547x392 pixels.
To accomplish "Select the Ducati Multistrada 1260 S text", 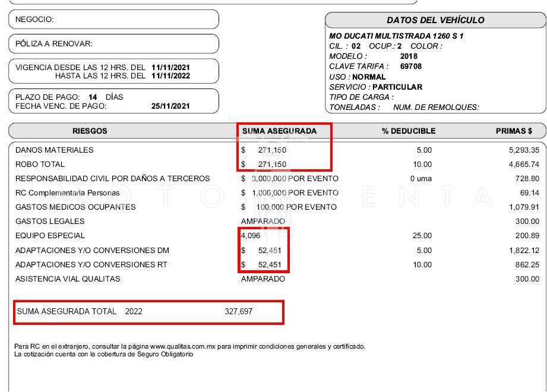I will tap(396, 36).
